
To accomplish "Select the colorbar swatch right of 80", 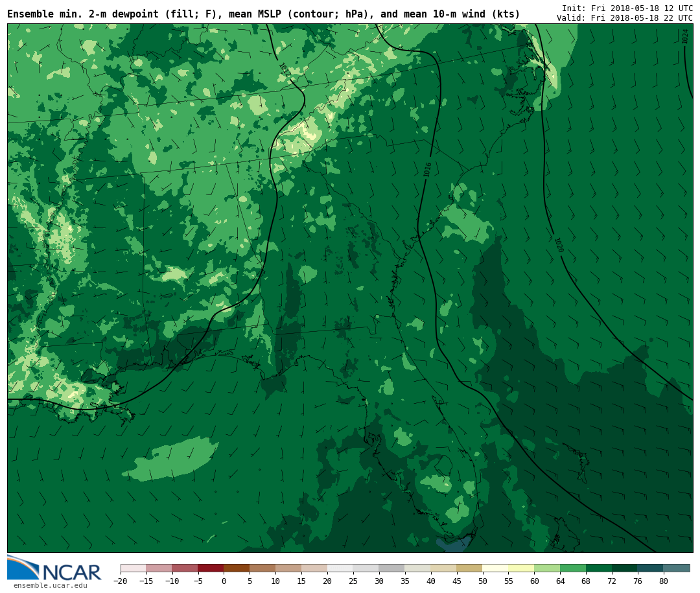I will 677,568.
